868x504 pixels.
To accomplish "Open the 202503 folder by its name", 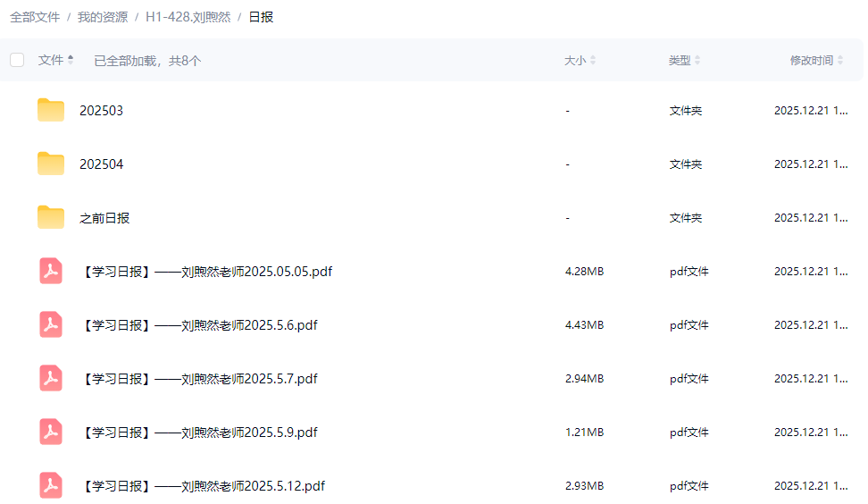I will (x=101, y=111).
